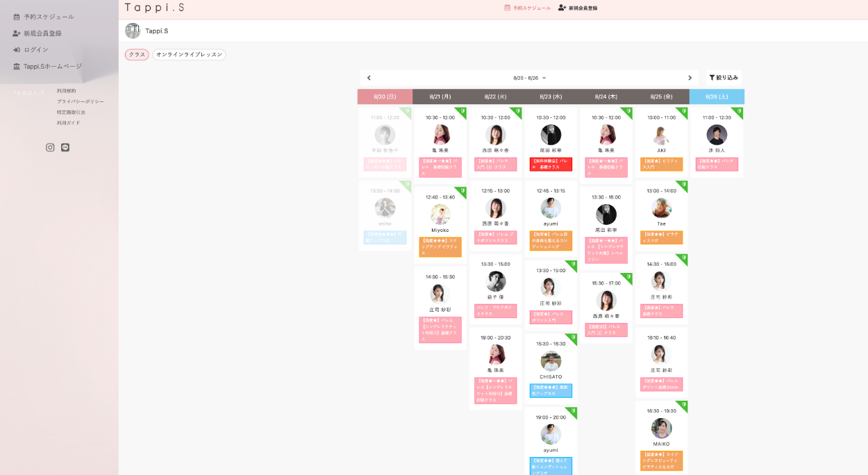Click Miyoko's instructor photo on 8/21
The width and height of the screenshot is (868, 475).
[x=440, y=215]
